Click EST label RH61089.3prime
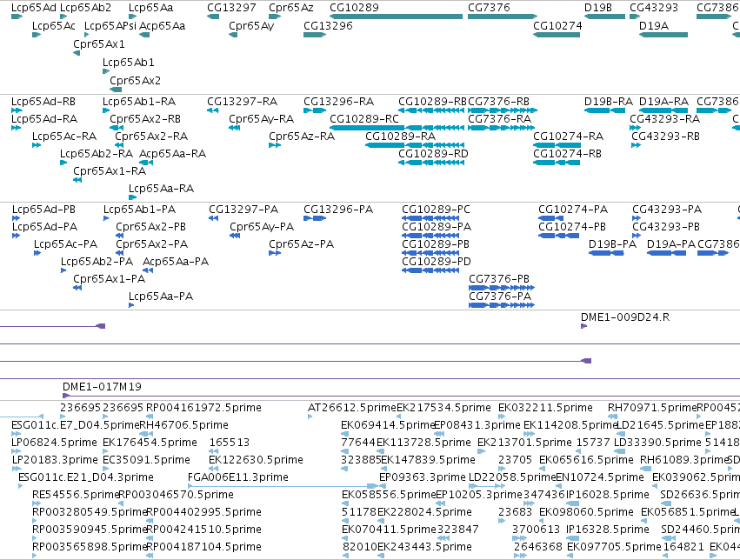The width and height of the screenshot is (740, 560). tap(683, 460)
